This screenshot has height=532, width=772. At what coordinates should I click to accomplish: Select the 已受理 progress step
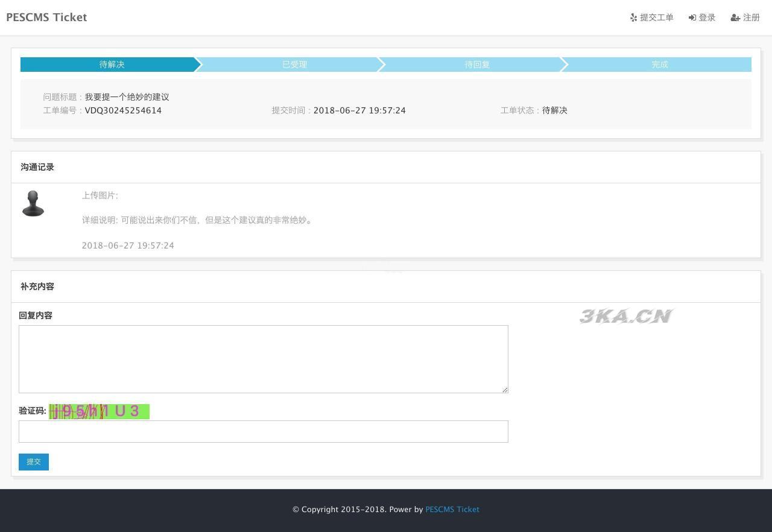click(x=294, y=65)
